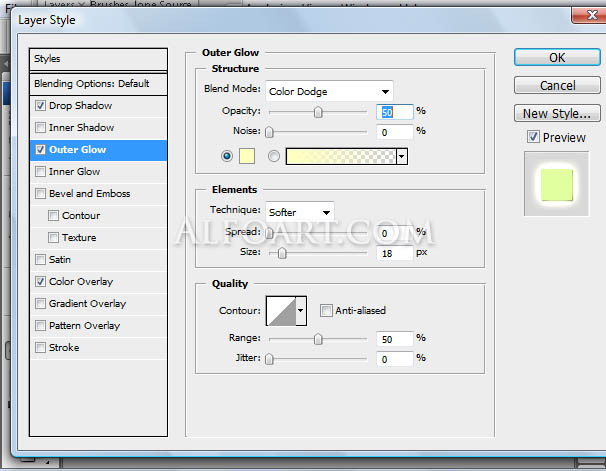Select Blending Options: Default
The image size is (606, 471).
[x=98, y=84]
